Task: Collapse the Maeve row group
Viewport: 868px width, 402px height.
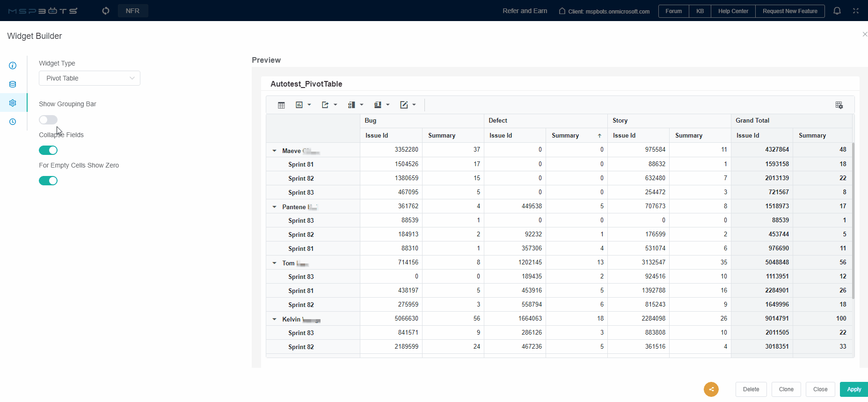Action: pyautogui.click(x=275, y=151)
